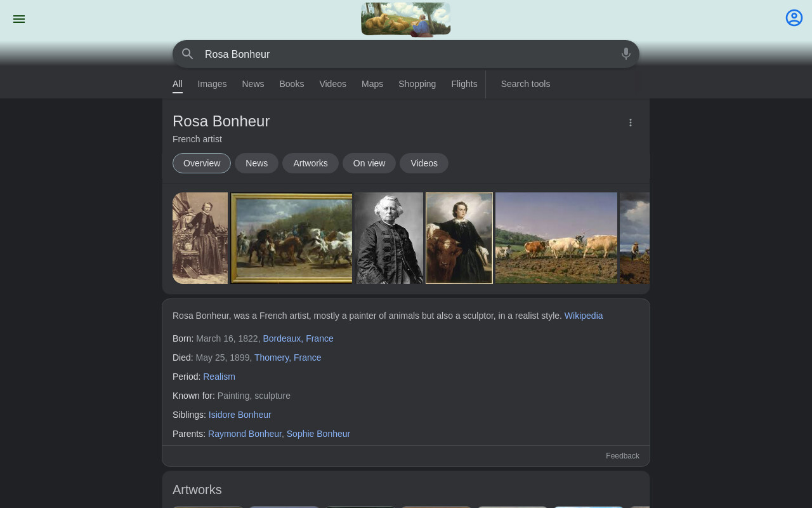
Task: Open the Videos search tab
Action: 333,84
